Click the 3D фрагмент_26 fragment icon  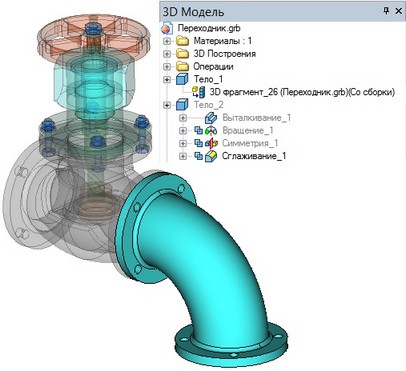pyautogui.click(x=199, y=92)
